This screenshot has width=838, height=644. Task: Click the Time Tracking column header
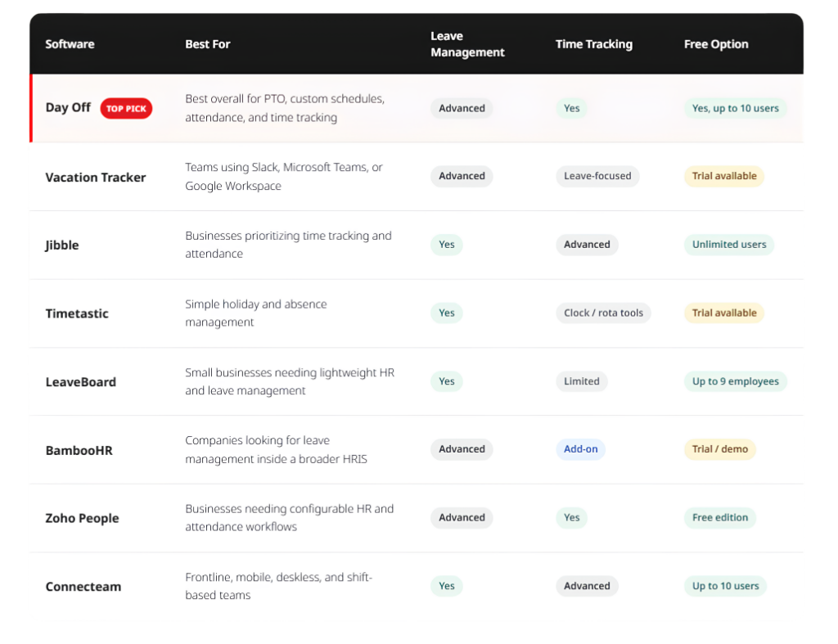(594, 44)
